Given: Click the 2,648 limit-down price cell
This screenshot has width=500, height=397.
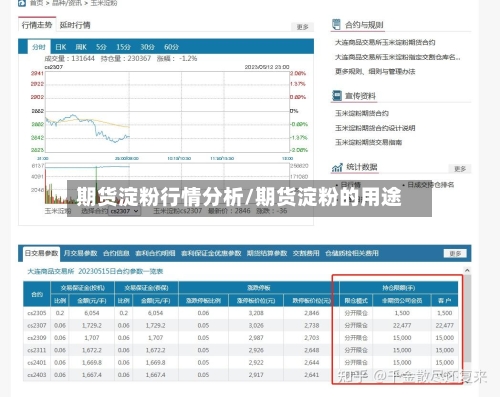Looking at the screenshot, I should (x=311, y=350).
